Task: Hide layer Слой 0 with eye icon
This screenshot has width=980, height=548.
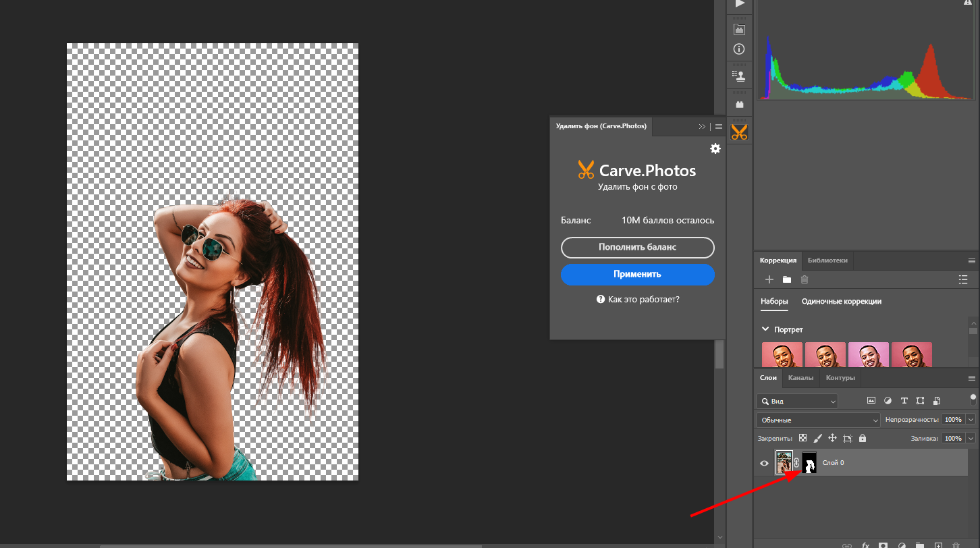Action: point(765,463)
